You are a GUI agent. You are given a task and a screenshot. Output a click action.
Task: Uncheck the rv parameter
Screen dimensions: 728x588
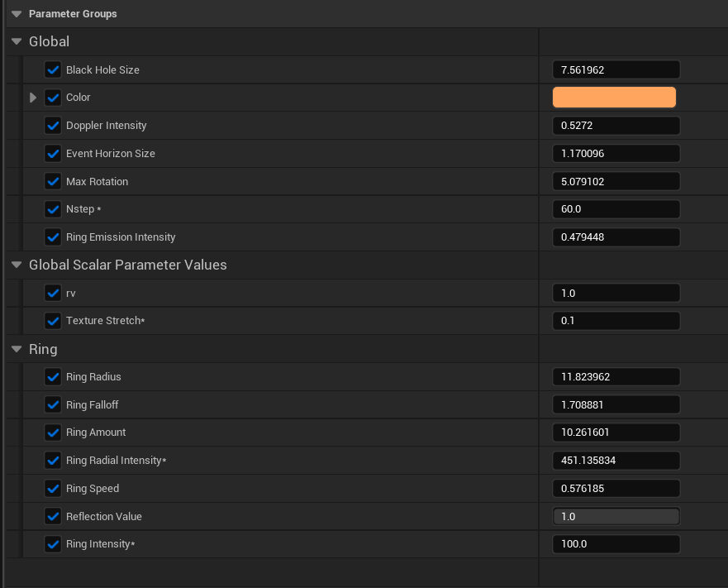(x=53, y=293)
